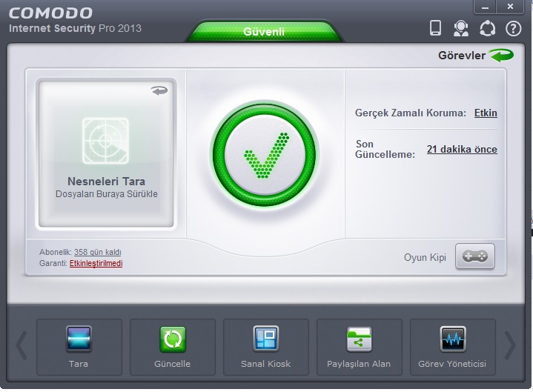Click Gerçek Zamanlı Koruma label
Screen dimensions: 533x392
[410, 113]
